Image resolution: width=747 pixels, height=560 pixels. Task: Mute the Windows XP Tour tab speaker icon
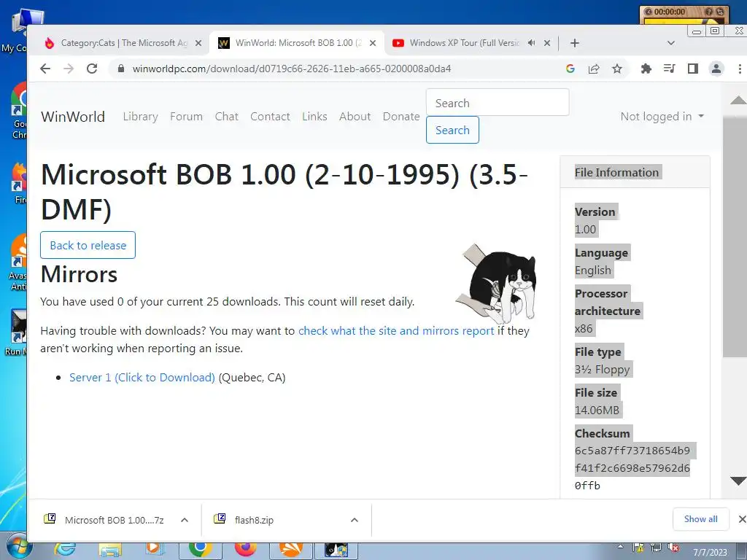click(x=532, y=43)
